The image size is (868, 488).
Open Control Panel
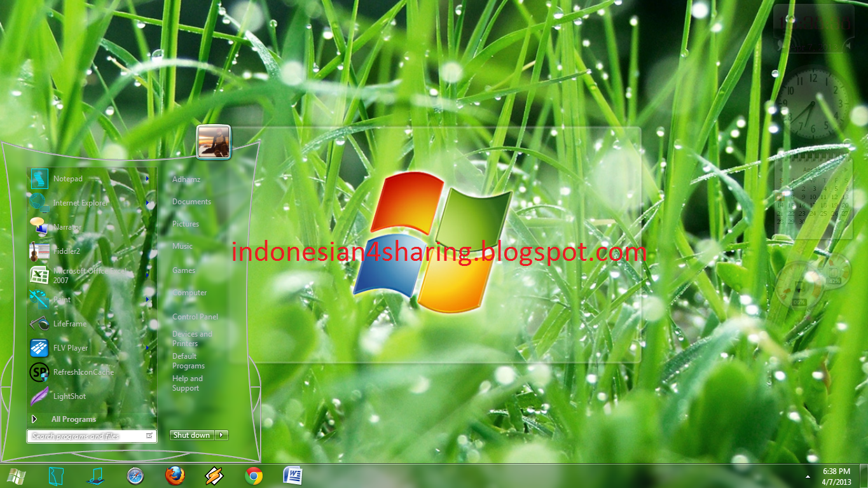(195, 317)
